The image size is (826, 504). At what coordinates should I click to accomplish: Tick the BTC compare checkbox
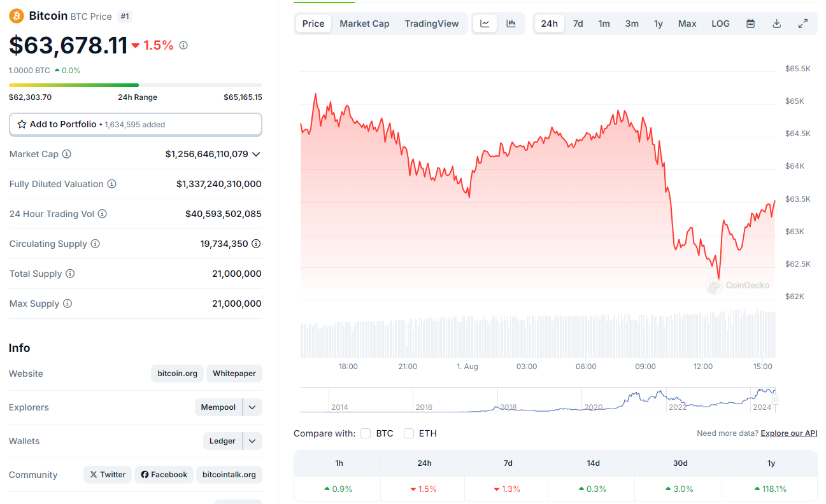pos(366,433)
